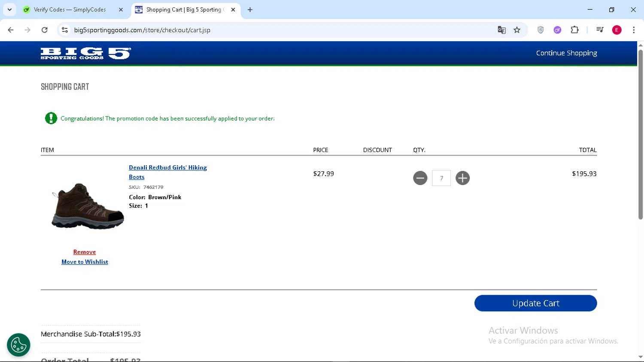Open cookie preferences icon
The width and height of the screenshot is (644, 362).
18,345
